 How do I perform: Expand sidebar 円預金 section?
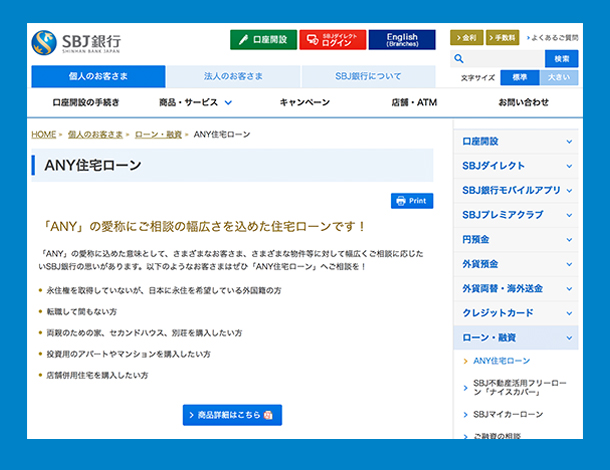516,240
